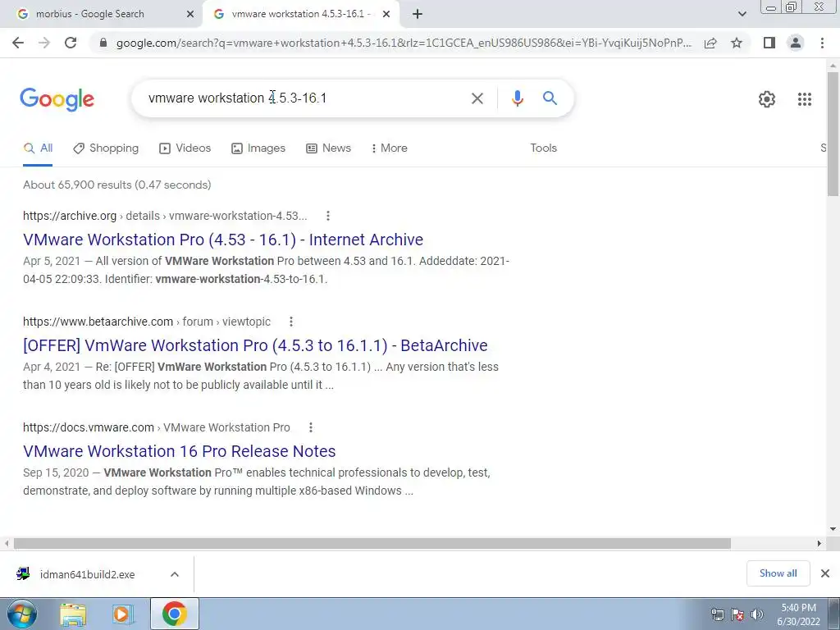Open the volume tray icon

pos(757,614)
